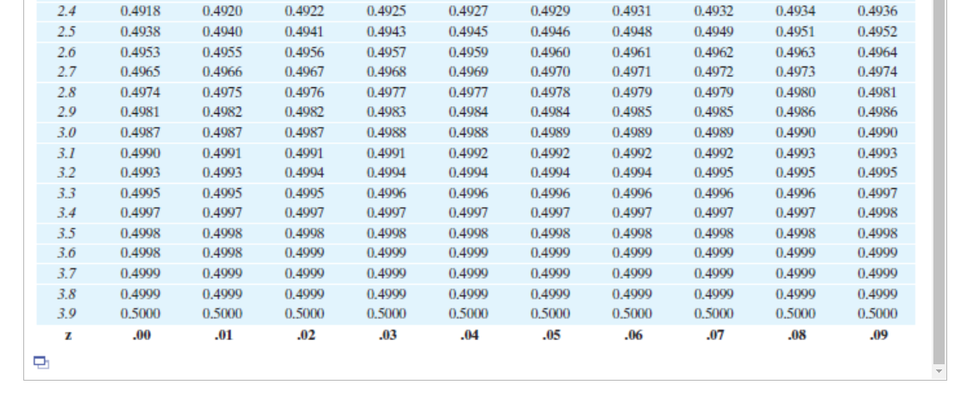Screen dimensions: 980x410
Task: Click the vertical scrollbar thumb
Action: [938, 181]
